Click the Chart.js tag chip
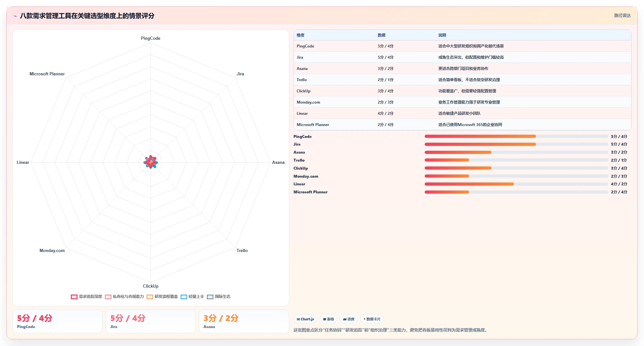Viewport: 644px width, 346px height. tap(306, 319)
